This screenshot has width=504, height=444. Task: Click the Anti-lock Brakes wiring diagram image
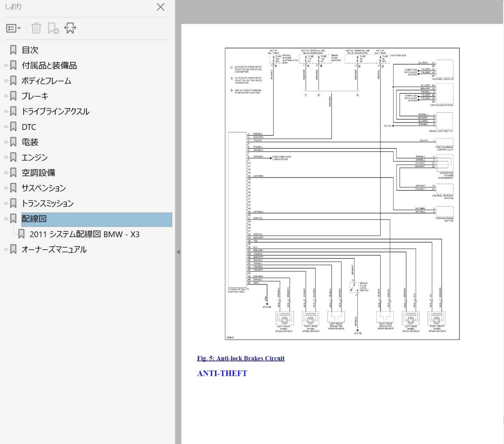coord(342,193)
